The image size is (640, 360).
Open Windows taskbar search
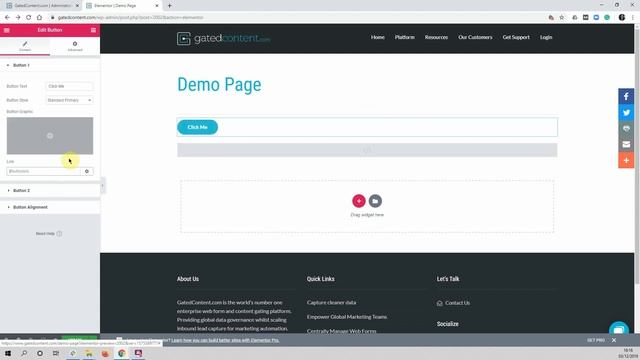24,353
